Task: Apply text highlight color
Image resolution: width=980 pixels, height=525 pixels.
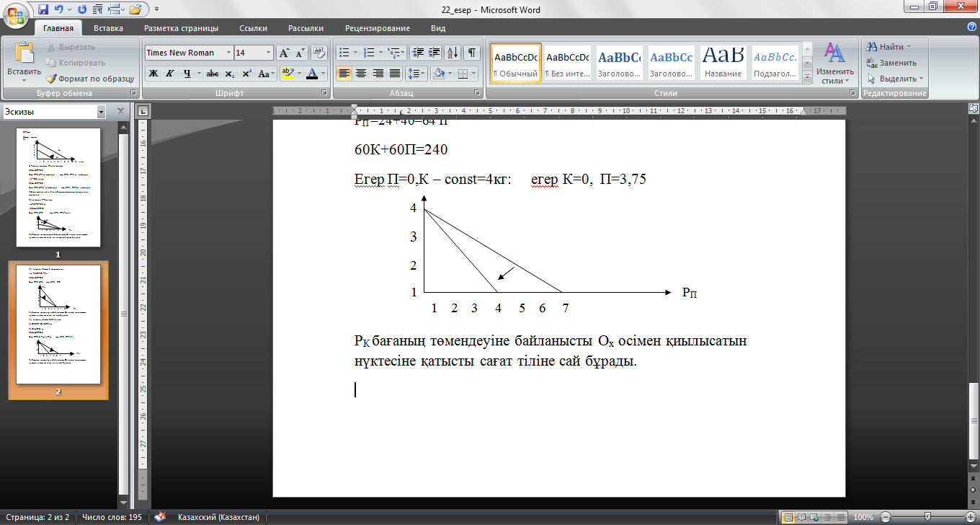Action: pyautogui.click(x=288, y=74)
